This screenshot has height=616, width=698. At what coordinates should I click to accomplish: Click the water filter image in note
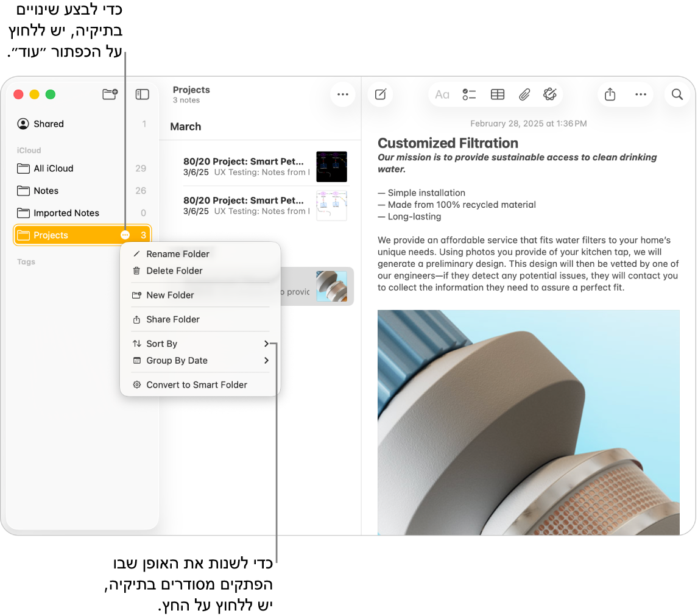pyautogui.click(x=528, y=422)
